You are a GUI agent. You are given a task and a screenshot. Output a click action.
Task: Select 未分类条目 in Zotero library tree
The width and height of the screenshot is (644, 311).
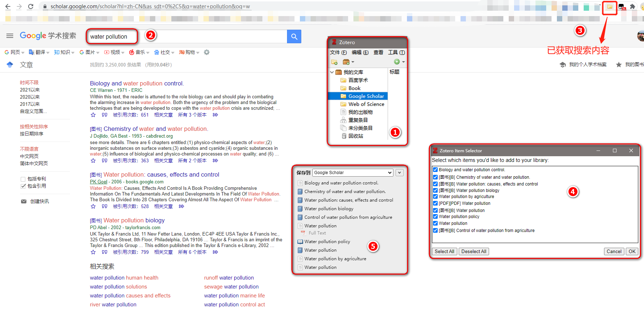click(x=356, y=128)
